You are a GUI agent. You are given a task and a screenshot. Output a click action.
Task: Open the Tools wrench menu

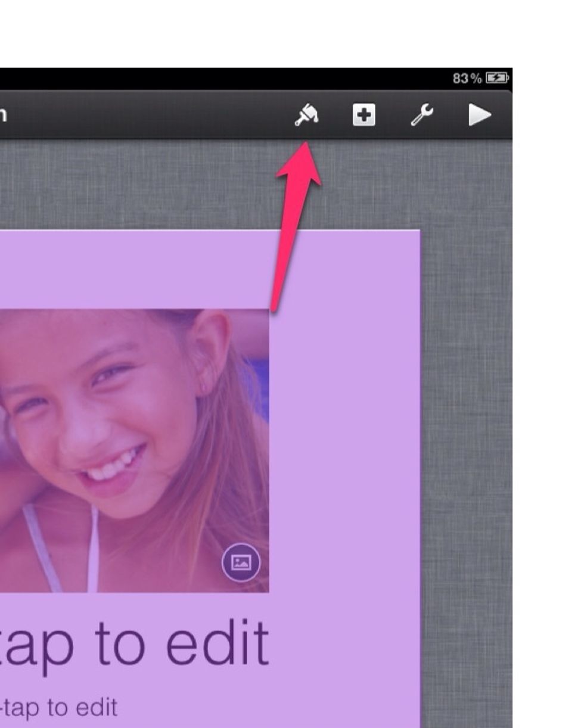tap(421, 115)
